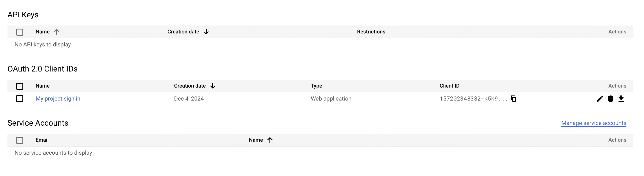Check the Service Accounts select-all checkbox
Viewport: 644px width, 176px height.
20,140
